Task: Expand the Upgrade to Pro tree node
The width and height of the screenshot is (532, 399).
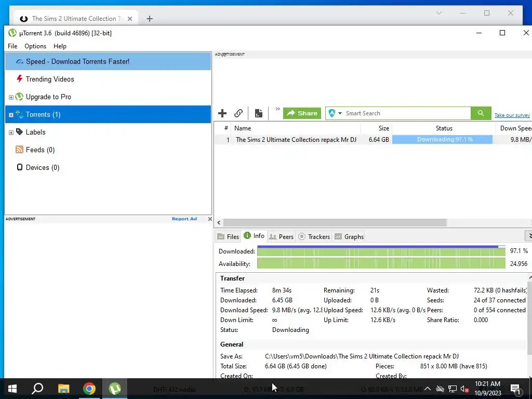Action: (x=11, y=97)
